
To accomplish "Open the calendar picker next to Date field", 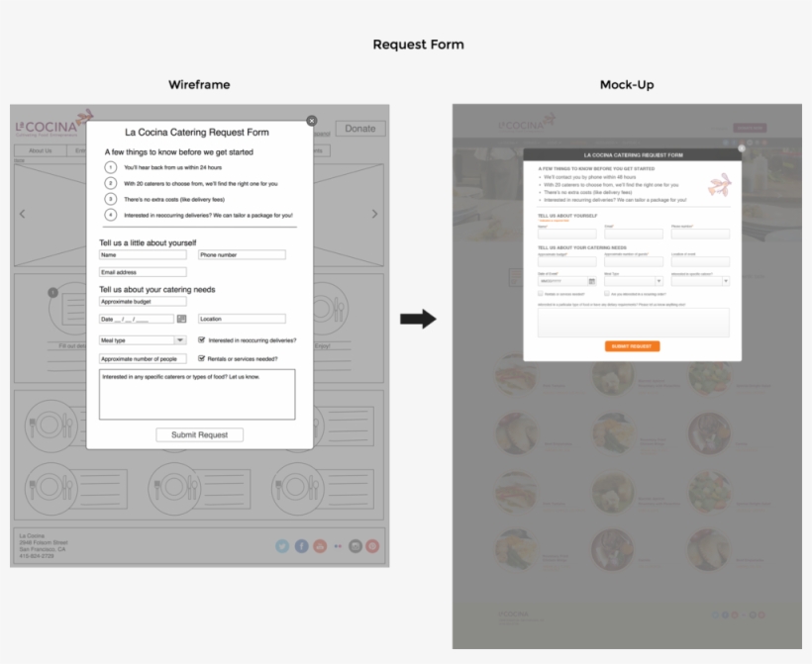I will 181,319.
